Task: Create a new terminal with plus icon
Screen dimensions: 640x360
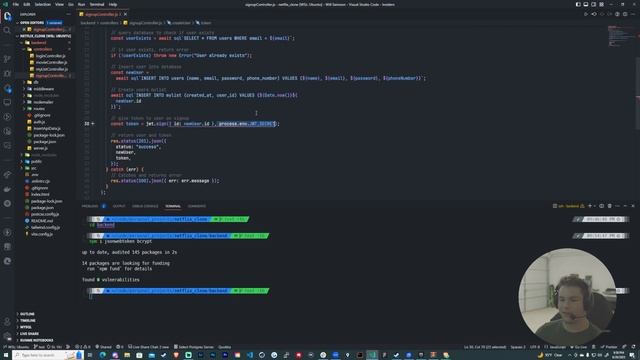Action: 589,206
